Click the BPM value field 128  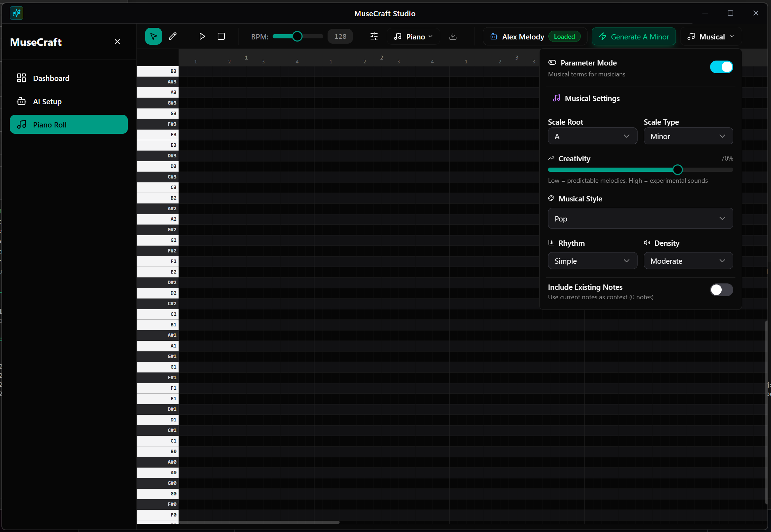(340, 36)
